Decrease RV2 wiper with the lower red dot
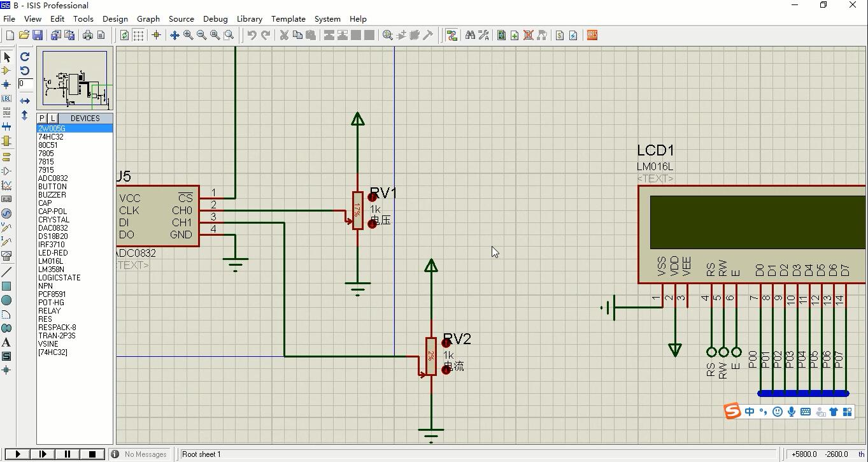Screen dimensions: 868x462 click(446, 370)
